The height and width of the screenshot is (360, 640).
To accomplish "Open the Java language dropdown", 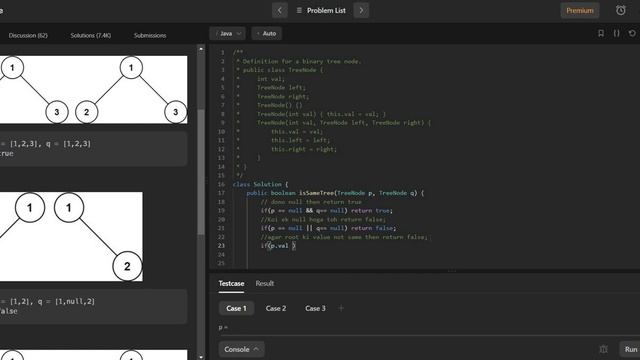I will 228,33.
